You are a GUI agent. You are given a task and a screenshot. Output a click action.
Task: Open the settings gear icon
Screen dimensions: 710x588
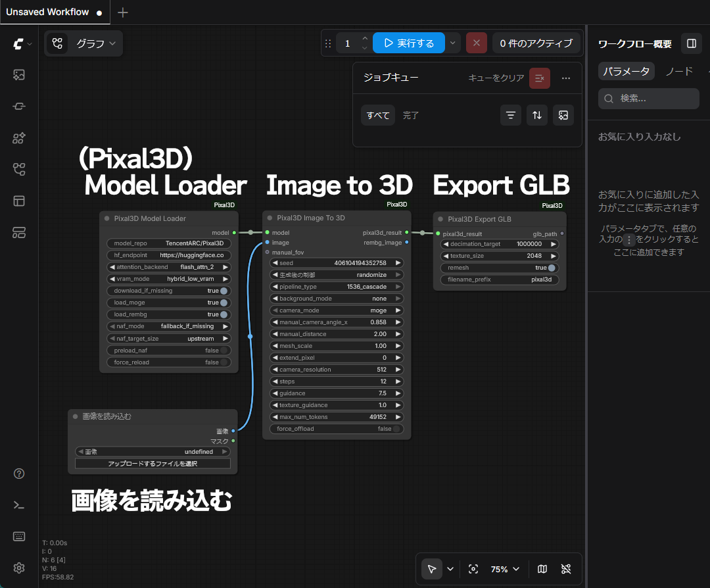19,568
